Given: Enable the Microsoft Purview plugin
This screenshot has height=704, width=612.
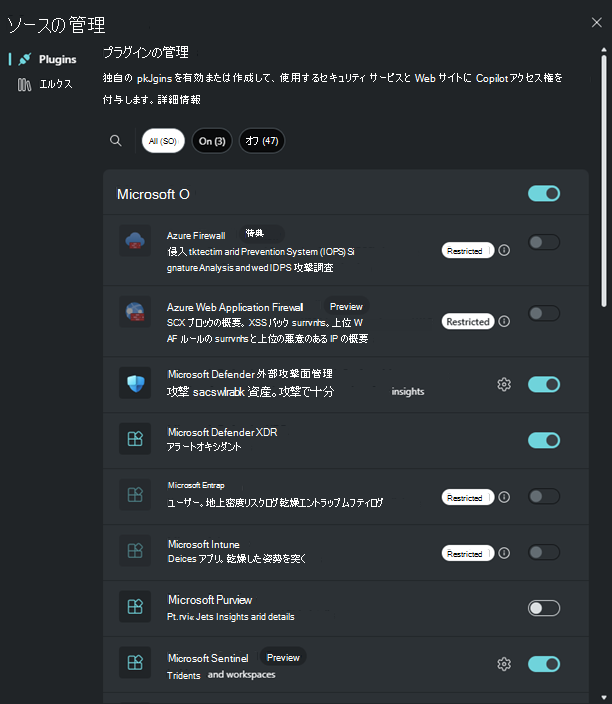Looking at the screenshot, I should [x=544, y=608].
